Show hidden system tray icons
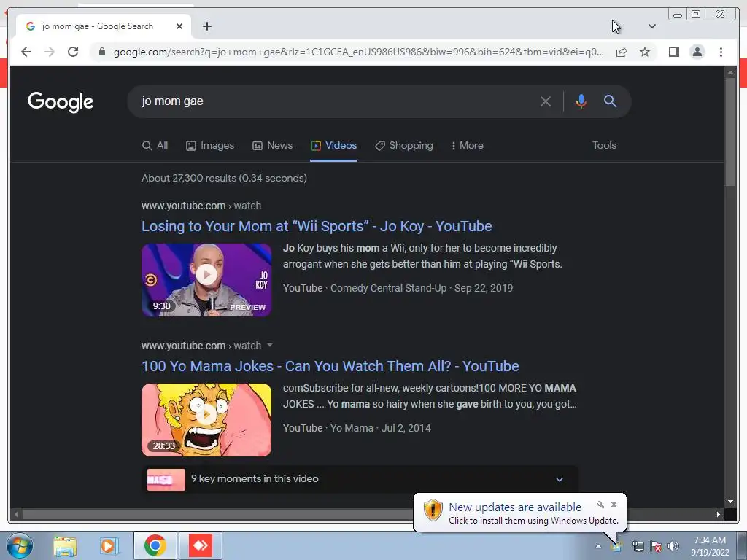 598,546
